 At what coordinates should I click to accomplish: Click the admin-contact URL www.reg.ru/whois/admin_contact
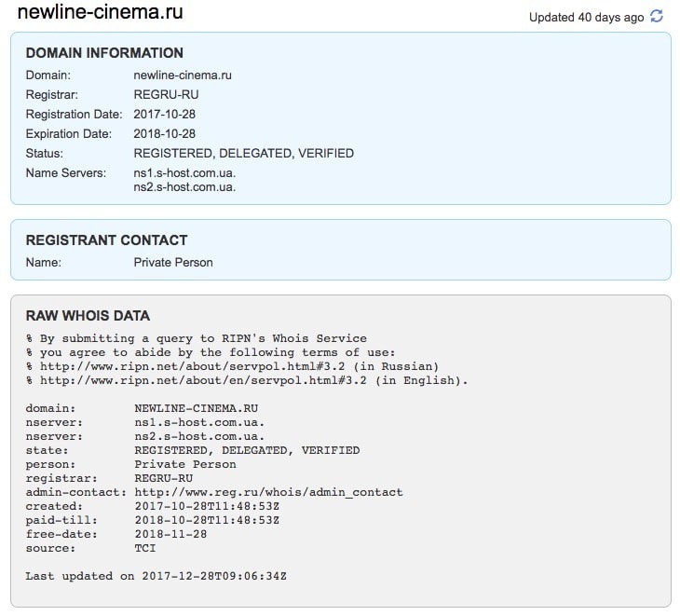(x=268, y=492)
